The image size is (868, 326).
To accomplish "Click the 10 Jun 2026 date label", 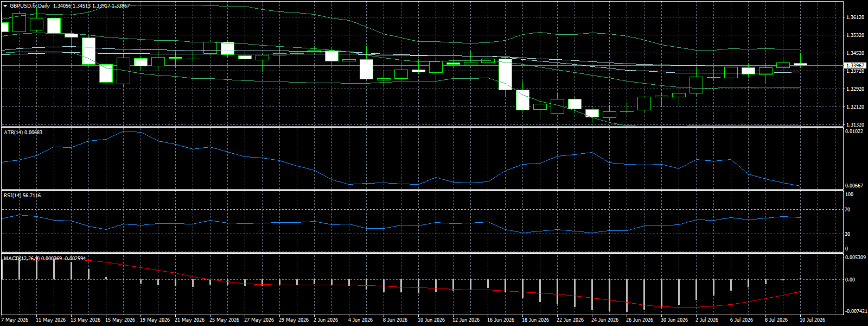I will point(432,320).
